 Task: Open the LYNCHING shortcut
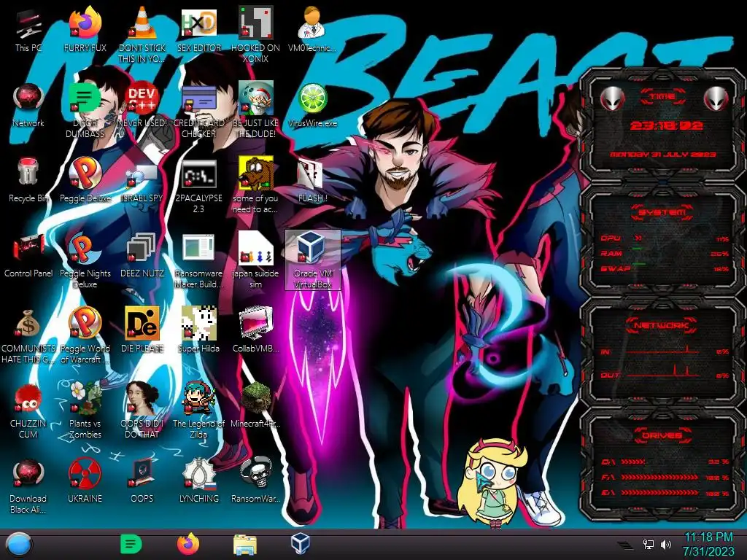coord(198,481)
